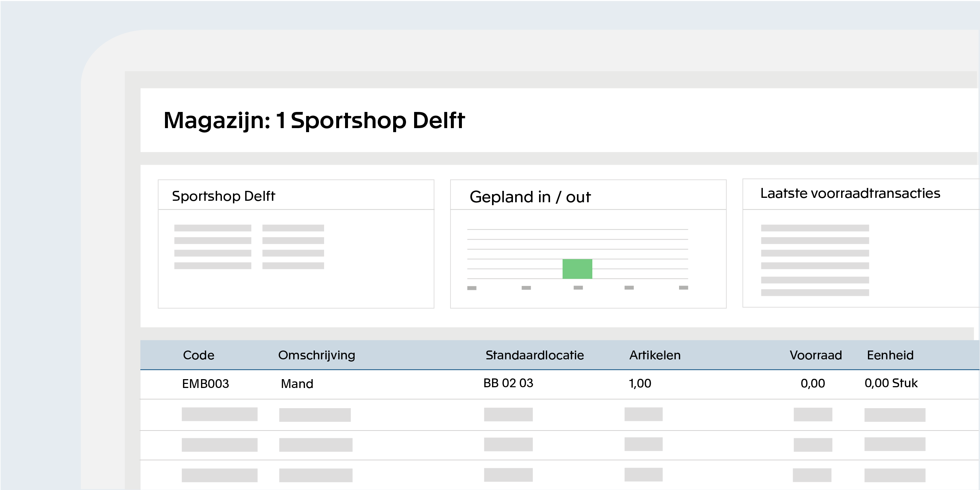Viewport: 980px width, 490px height.
Task: Sort by the Omschrijving column header
Action: (x=316, y=355)
